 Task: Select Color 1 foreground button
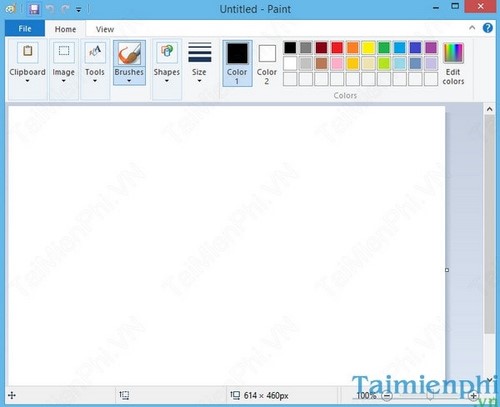237,63
